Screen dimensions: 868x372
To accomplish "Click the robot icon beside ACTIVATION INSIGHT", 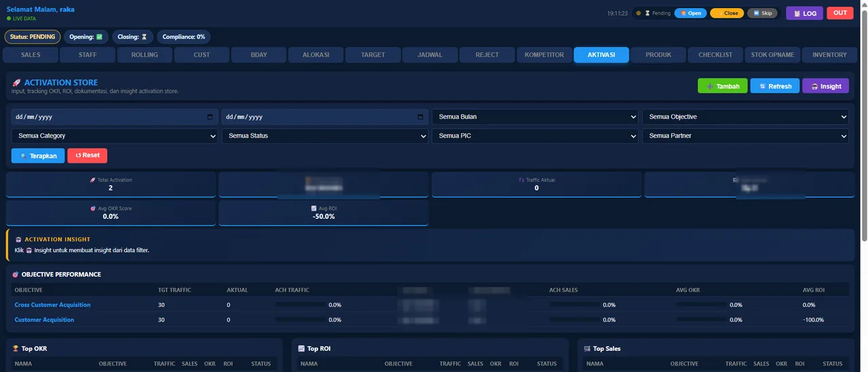I will (x=18, y=239).
